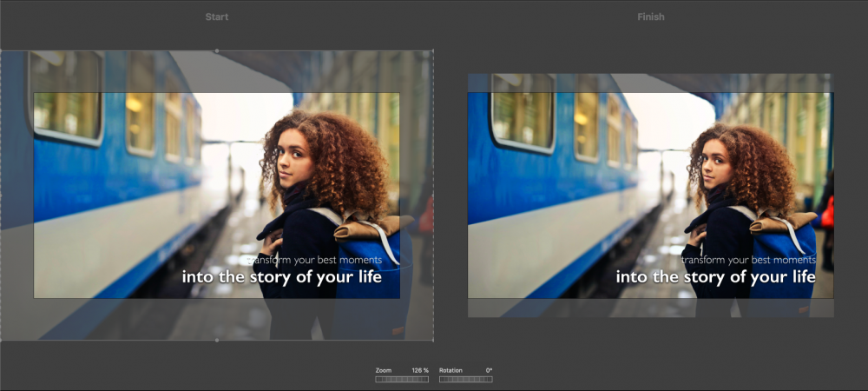This screenshot has width=868, height=391.
Task: Click the Rotation slider bar
Action: click(465, 380)
